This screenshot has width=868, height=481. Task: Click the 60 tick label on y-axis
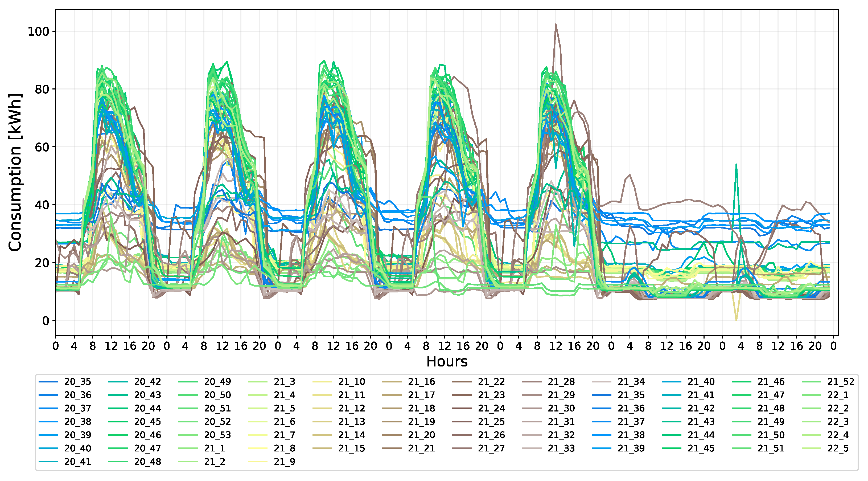(42, 147)
